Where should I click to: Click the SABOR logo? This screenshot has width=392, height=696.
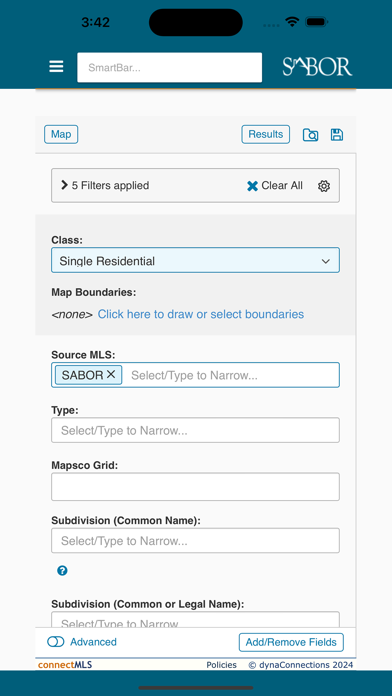click(x=317, y=67)
